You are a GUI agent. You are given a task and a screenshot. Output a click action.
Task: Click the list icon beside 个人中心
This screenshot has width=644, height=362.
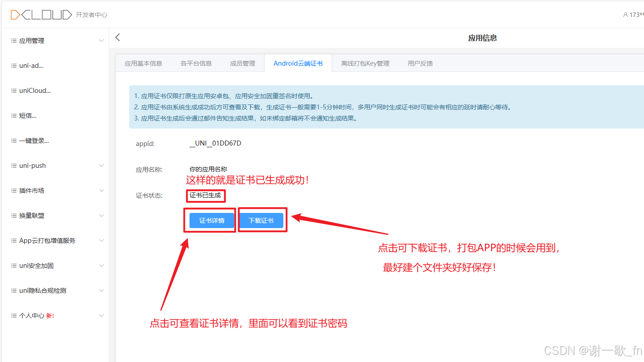click(x=14, y=316)
